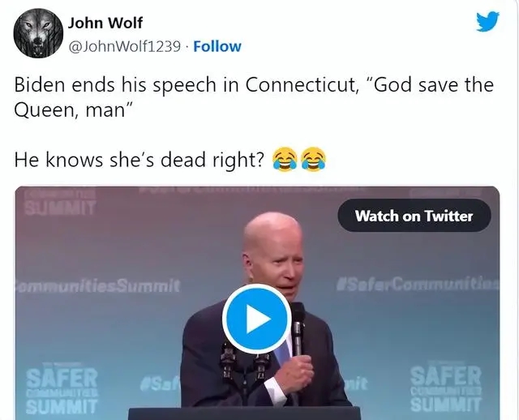This screenshot has width=519, height=420.
Task: Click the second laughing-crying emoji
Action: tap(312, 161)
